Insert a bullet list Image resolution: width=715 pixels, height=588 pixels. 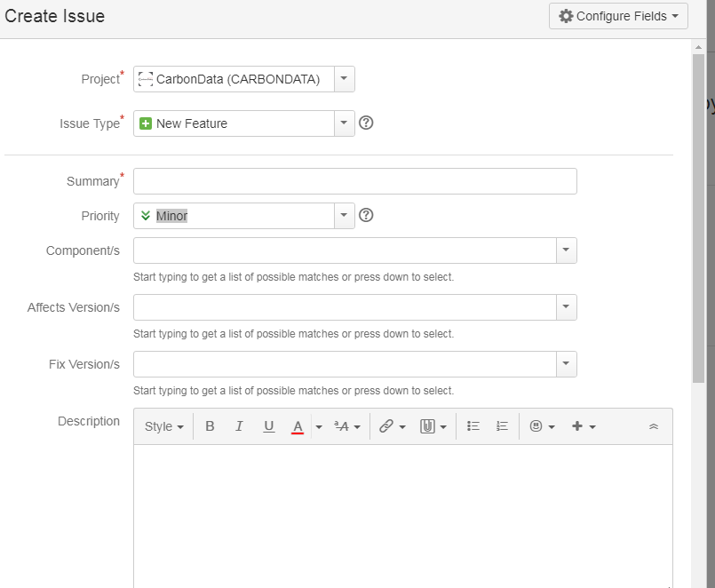473,426
